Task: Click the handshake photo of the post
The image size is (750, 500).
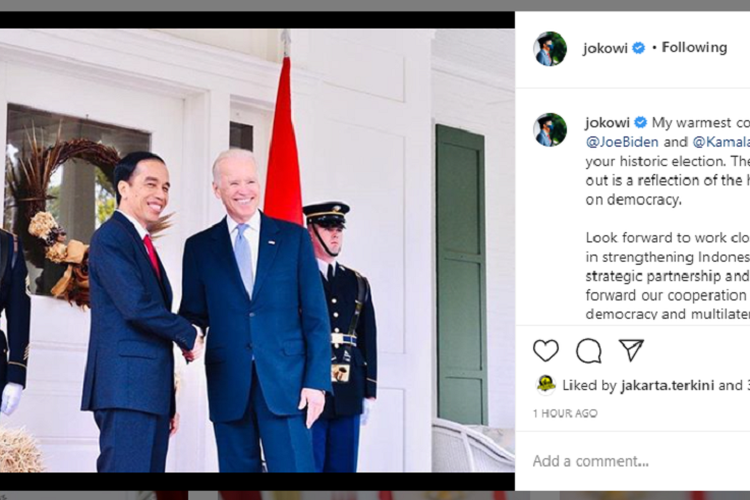Action: point(257,250)
